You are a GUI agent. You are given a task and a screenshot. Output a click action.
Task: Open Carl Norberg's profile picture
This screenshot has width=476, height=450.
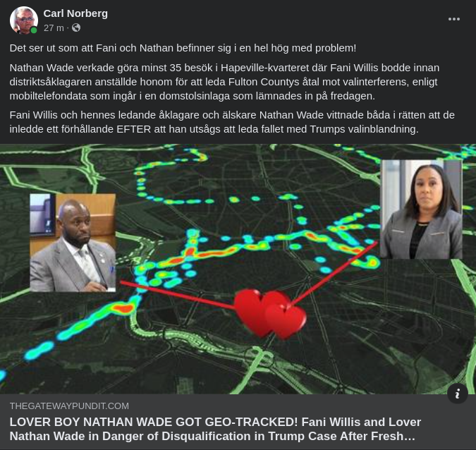click(24, 20)
